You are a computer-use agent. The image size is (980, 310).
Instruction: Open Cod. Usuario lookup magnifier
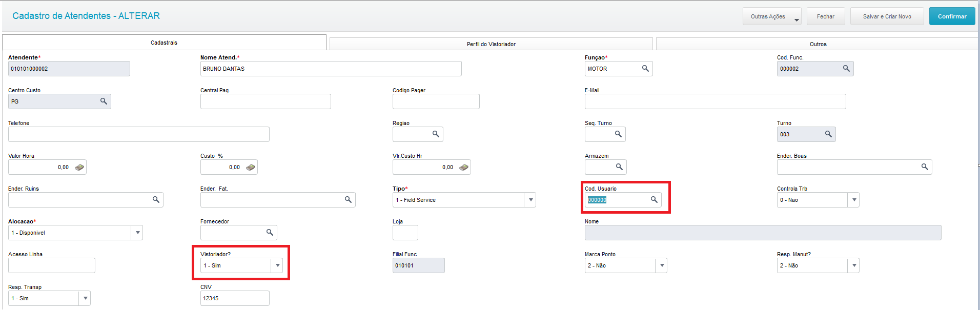[x=654, y=199]
